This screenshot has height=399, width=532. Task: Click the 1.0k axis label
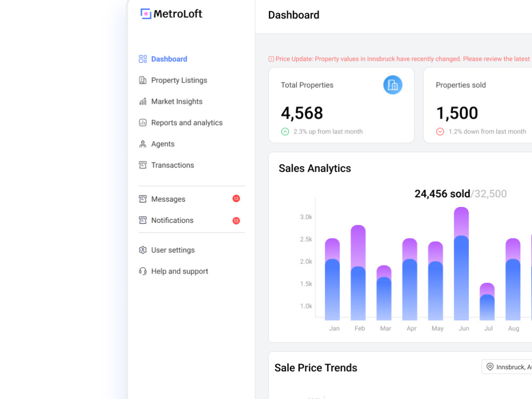[x=306, y=306]
